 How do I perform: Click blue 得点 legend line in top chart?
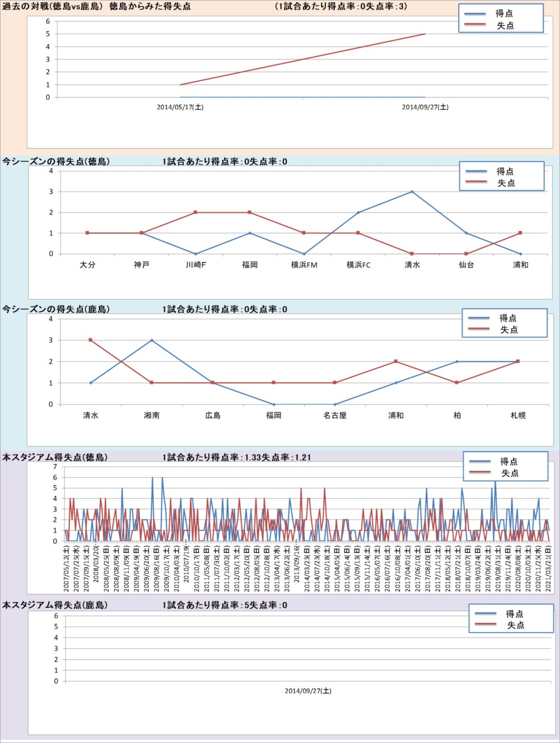click(x=475, y=13)
